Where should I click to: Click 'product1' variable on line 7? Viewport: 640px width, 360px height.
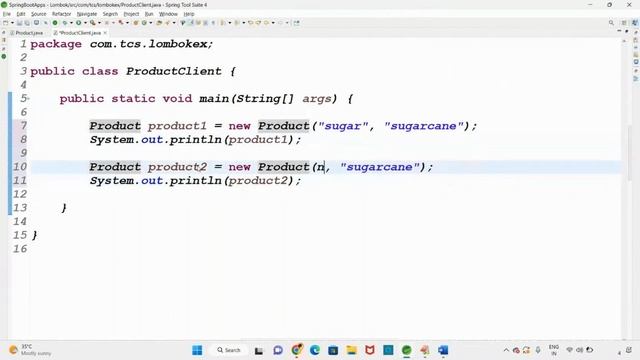[x=177, y=126]
